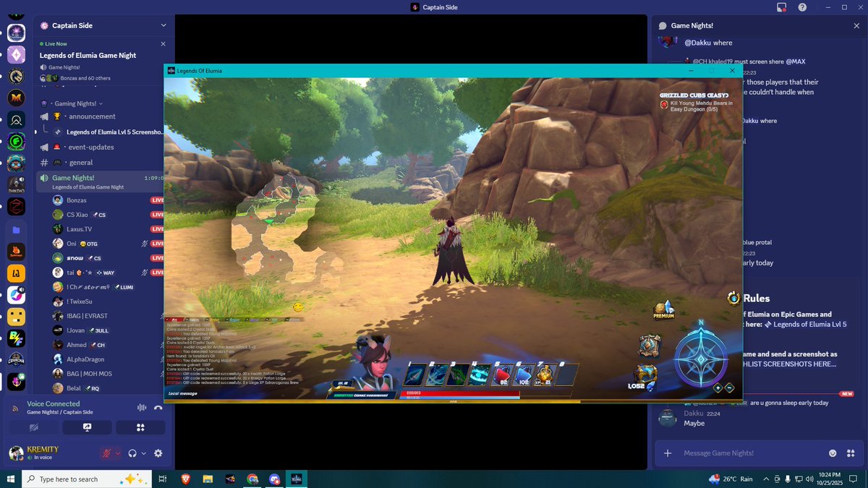Select user snow in the voice list

(75, 258)
